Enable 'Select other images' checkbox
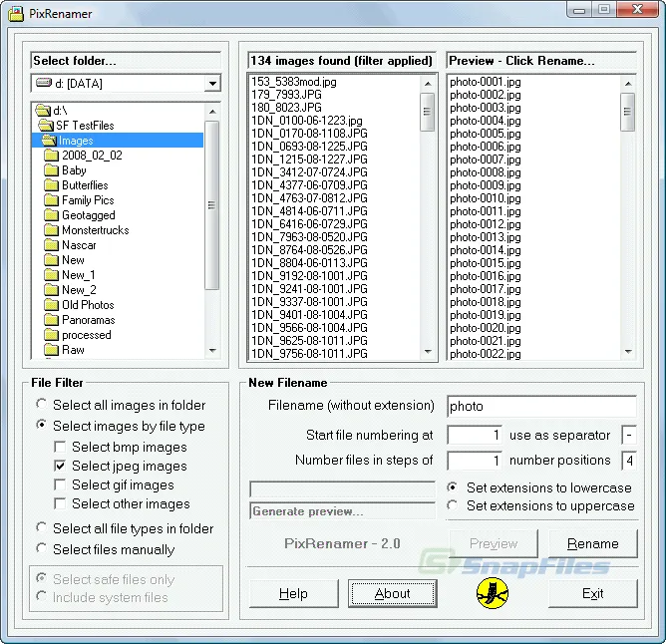 60,503
